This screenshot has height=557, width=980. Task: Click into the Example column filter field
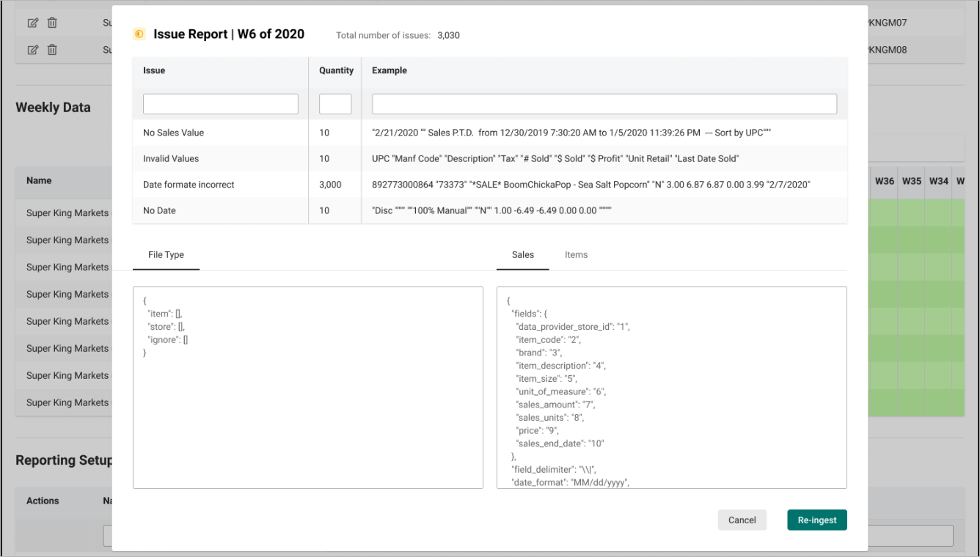[604, 104]
